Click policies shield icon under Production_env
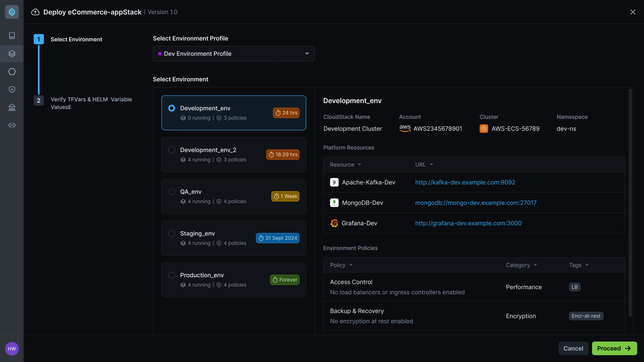 (x=219, y=285)
